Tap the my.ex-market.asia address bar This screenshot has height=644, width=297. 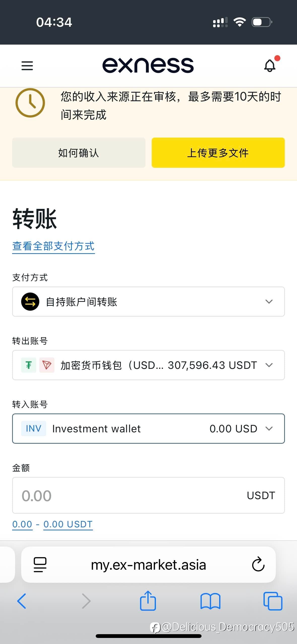click(148, 564)
